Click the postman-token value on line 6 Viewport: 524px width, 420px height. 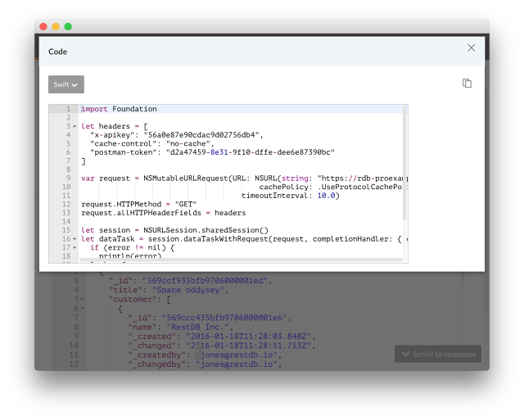[x=251, y=152]
